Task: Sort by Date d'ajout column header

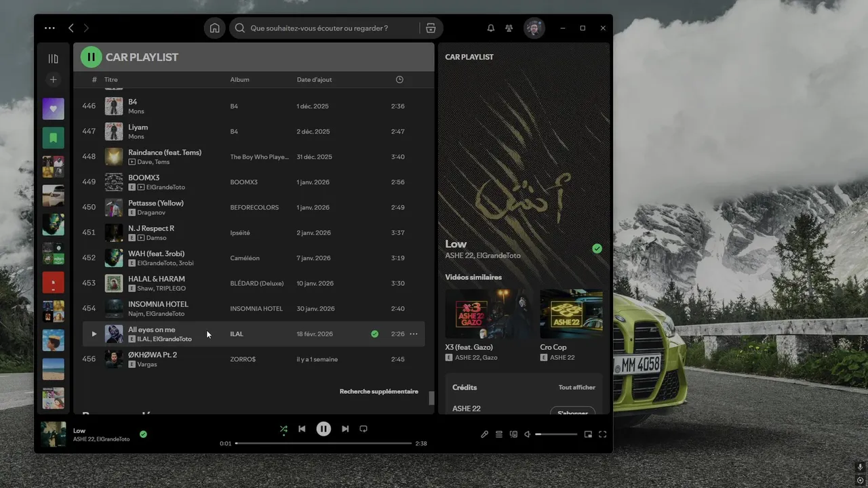Action: click(315, 79)
